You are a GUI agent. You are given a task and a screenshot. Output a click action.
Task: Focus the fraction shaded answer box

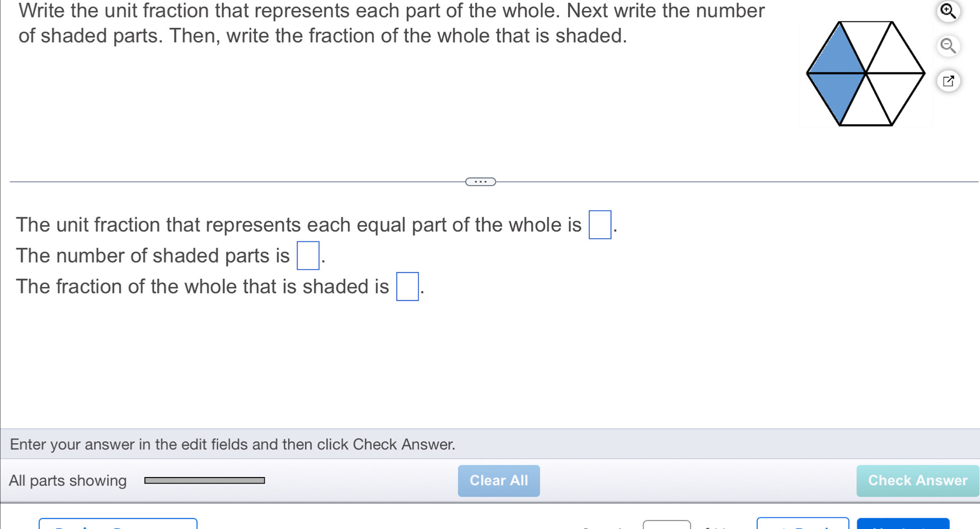click(x=407, y=287)
